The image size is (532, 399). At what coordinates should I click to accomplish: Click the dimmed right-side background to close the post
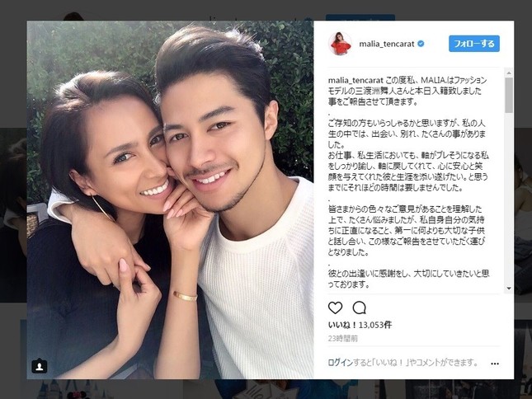pos(523,204)
